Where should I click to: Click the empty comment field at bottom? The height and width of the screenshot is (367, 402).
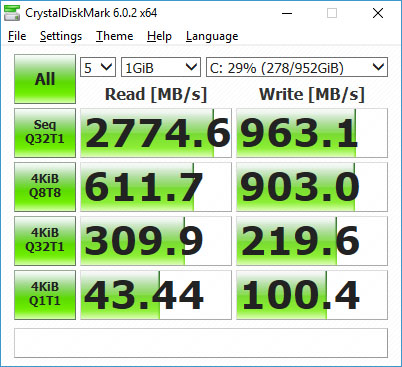pyautogui.click(x=201, y=343)
